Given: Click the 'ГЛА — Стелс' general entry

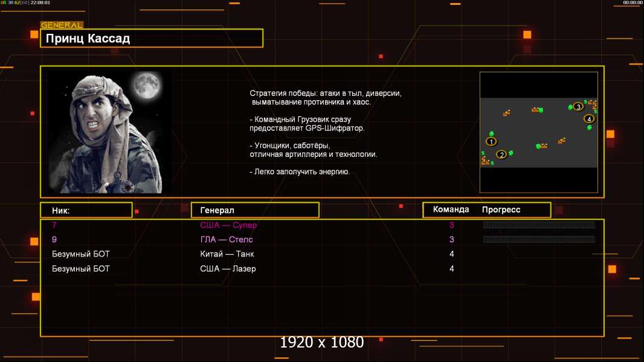Looking at the screenshot, I should click(227, 240).
